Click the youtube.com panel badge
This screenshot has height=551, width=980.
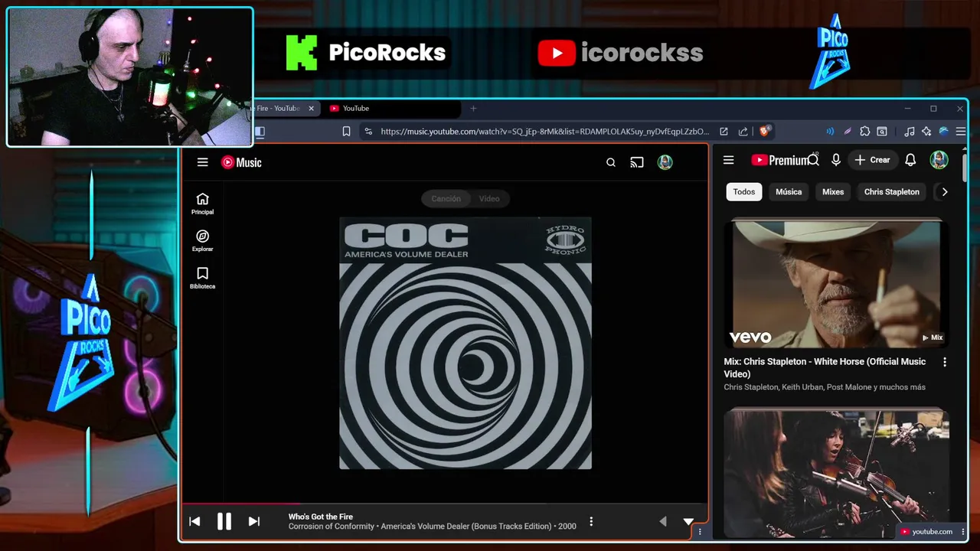[x=926, y=532]
